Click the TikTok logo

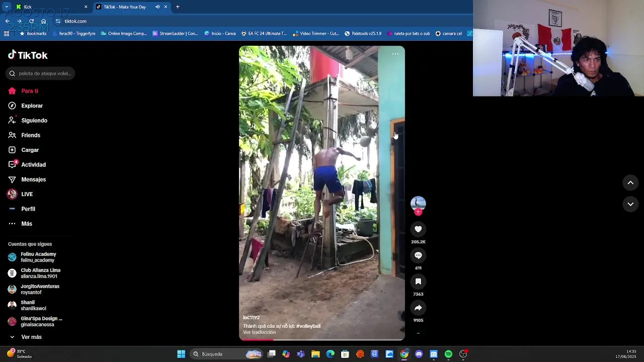pyautogui.click(x=28, y=55)
